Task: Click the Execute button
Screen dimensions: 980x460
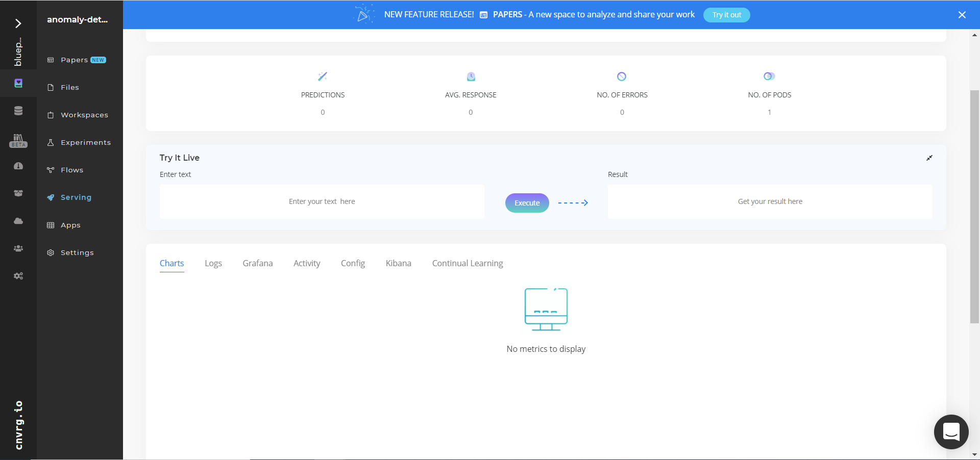Action: (x=527, y=203)
